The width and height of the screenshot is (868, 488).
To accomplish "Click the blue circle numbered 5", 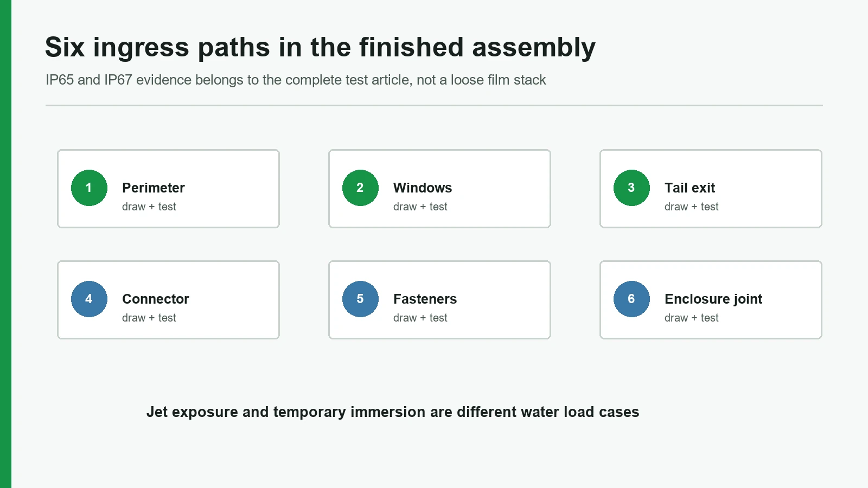I will click(360, 299).
